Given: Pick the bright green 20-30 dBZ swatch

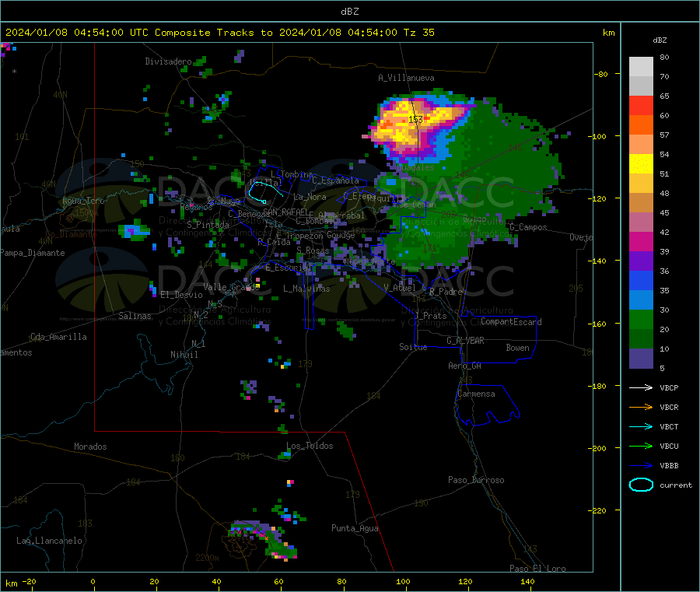Looking at the screenshot, I should [x=641, y=319].
